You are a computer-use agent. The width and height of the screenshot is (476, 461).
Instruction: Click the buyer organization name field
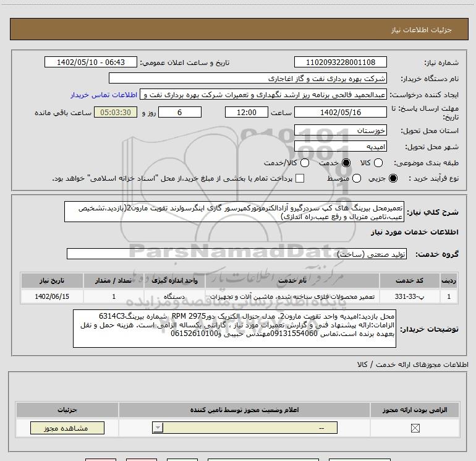pyautogui.click(x=248, y=78)
